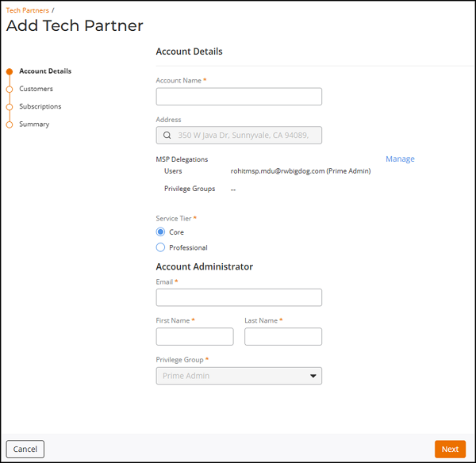
Task: Focus the Account Name input field
Action: [x=239, y=97]
